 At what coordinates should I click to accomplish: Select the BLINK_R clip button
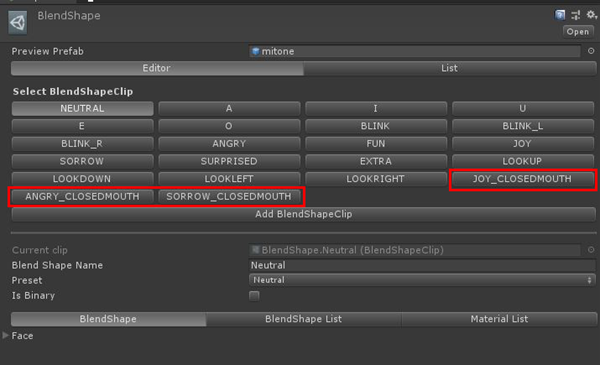pyautogui.click(x=82, y=144)
